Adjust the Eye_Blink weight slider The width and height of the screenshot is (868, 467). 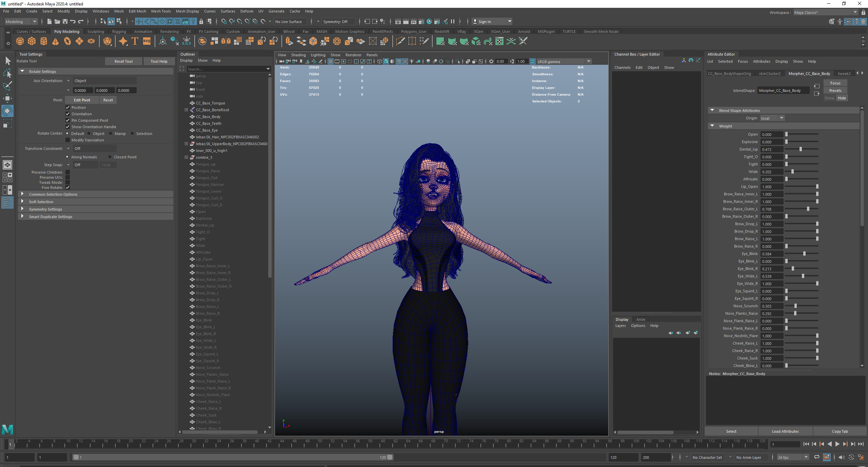tap(804, 254)
